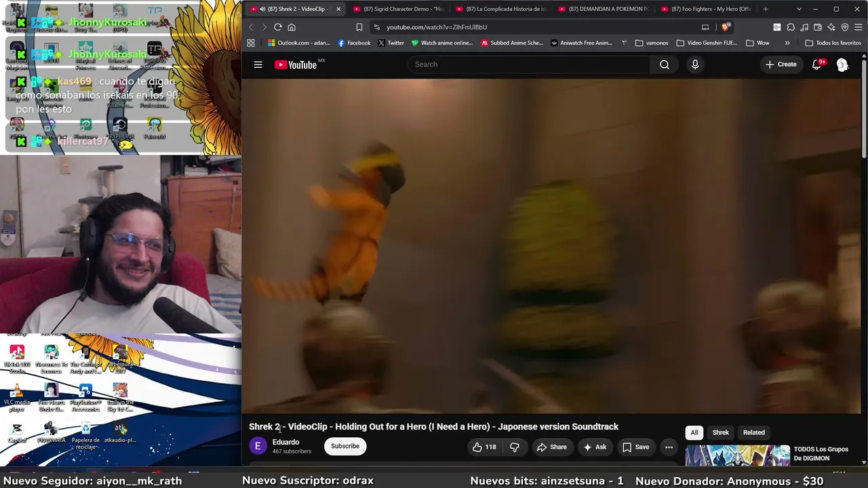
Task: Click the Create button on YouTube
Action: pyautogui.click(x=781, y=64)
